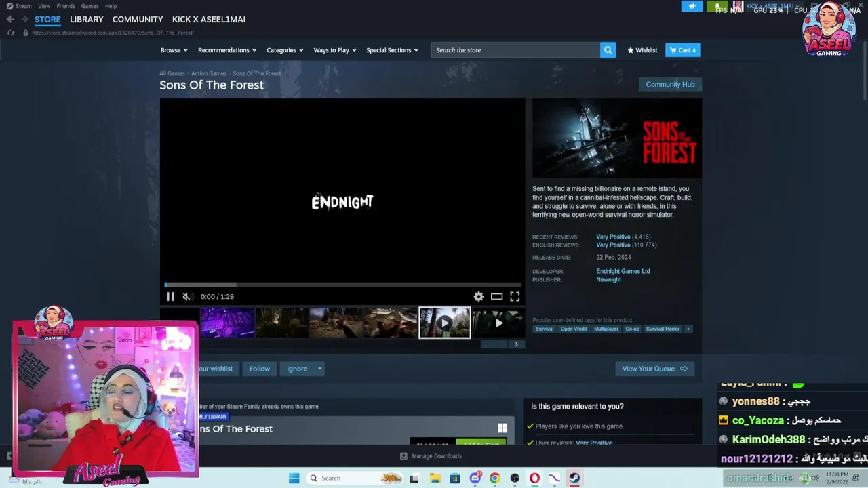
Task: Click the plus button to add tags
Action: coord(688,329)
